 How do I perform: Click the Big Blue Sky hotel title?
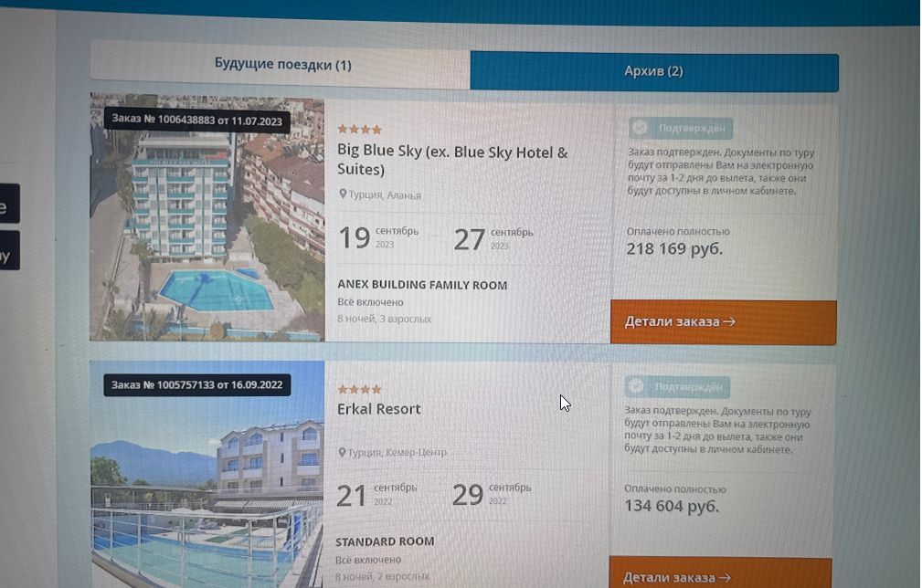coord(452,161)
